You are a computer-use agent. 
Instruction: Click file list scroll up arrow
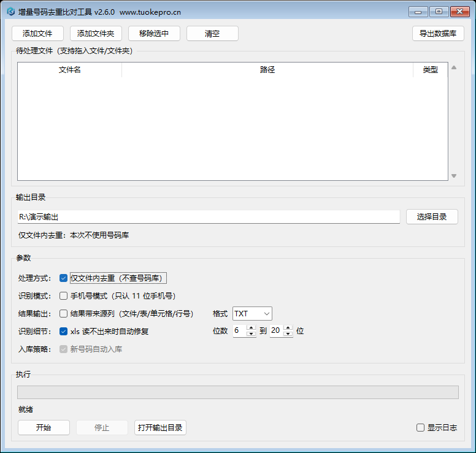tap(454, 67)
